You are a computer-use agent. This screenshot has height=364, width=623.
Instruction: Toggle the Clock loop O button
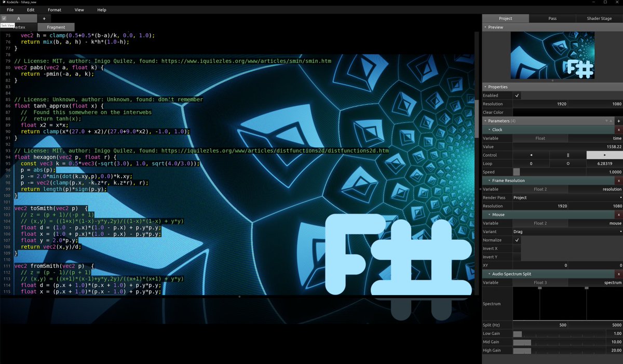pyautogui.click(x=568, y=164)
